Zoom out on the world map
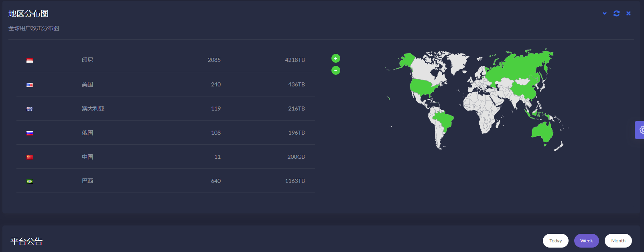The height and width of the screenshot is (252, 644). pyautogui.click(x=336, y=70)
